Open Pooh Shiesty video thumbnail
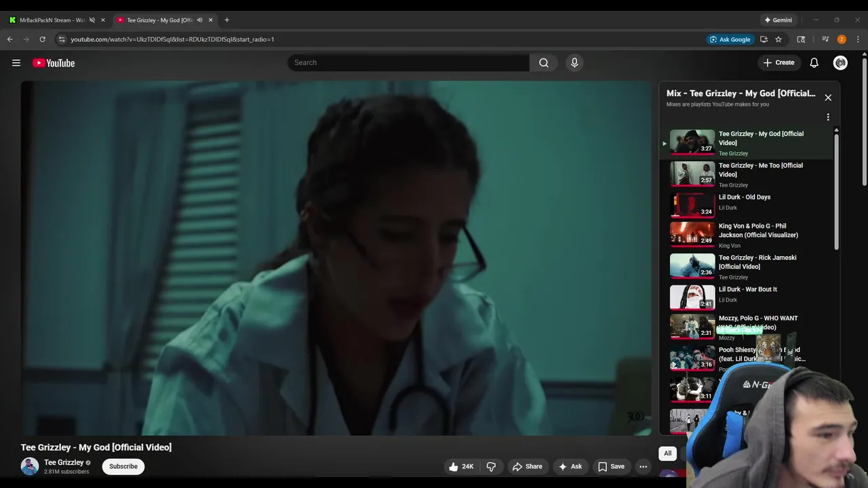868x488 pixels. pyautogui.click(x=692, y=358)
